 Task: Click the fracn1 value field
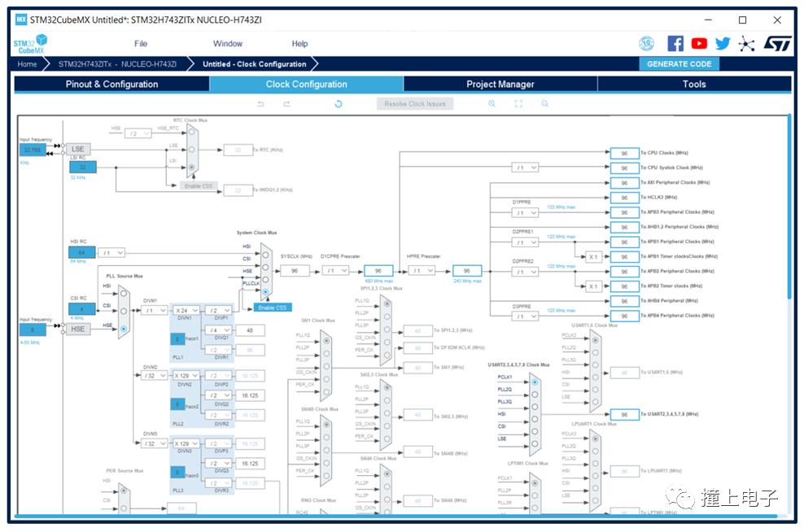pyautogui.click(x=177, y=338)
